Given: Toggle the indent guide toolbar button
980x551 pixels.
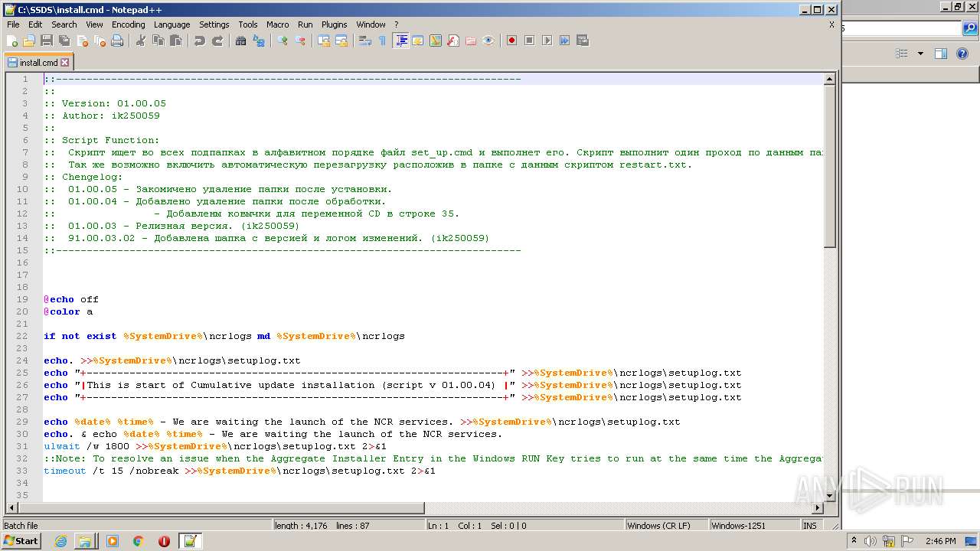Looking at the screenshot, I should tap(400, 41).
